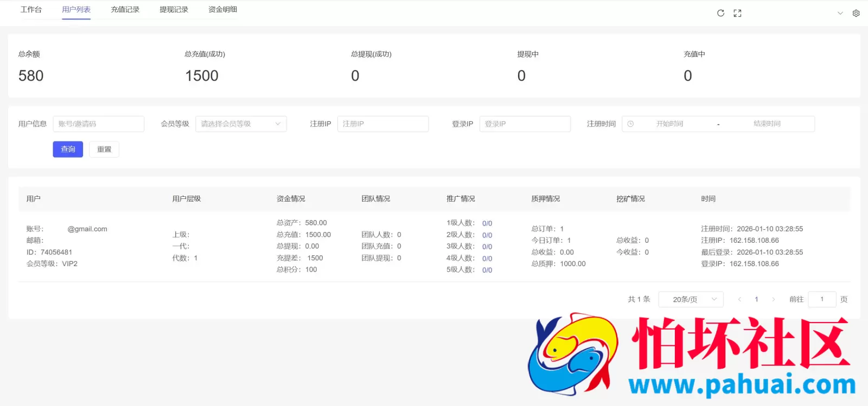Click the clock icon in 注册时间 picker
The image size is (868, 406).
630,124
